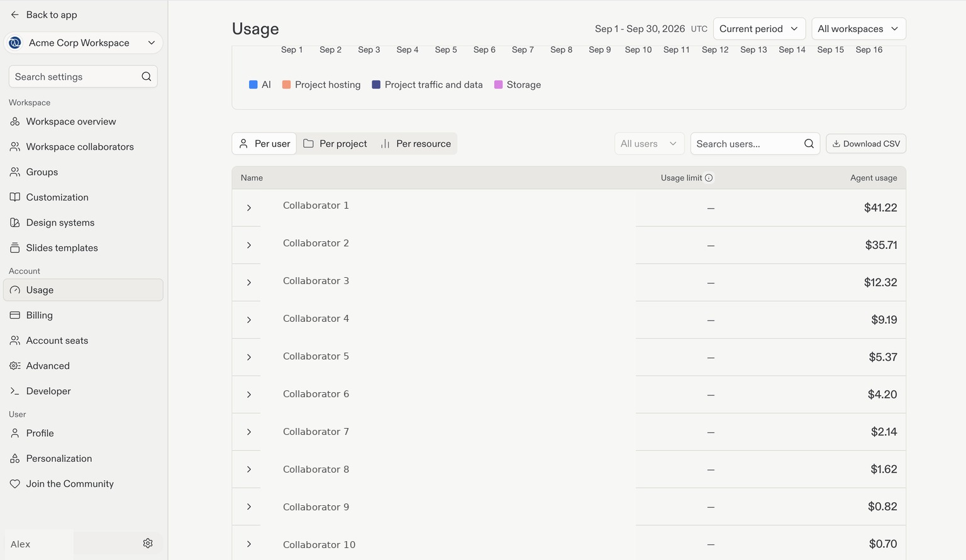Viewport: 966px width, 560px height.
Task: Open the All workspaces dropdown
Action: click(x=858, y=29)
